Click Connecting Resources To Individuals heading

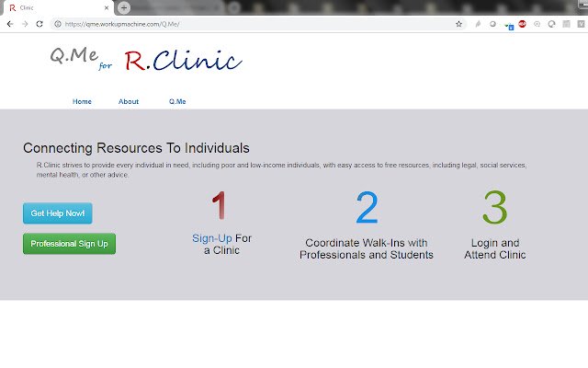(x=136, y=148)
